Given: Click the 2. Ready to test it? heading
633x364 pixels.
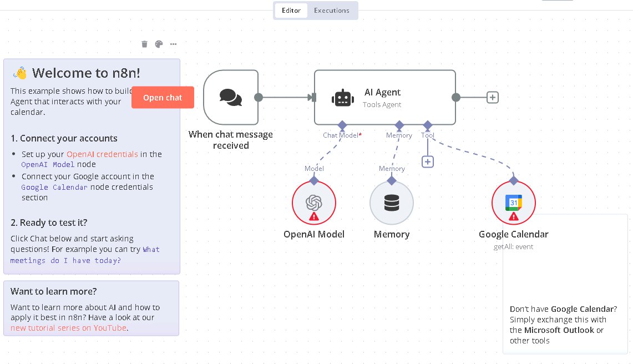Looking at the screenshot, I should click(49, 223).
